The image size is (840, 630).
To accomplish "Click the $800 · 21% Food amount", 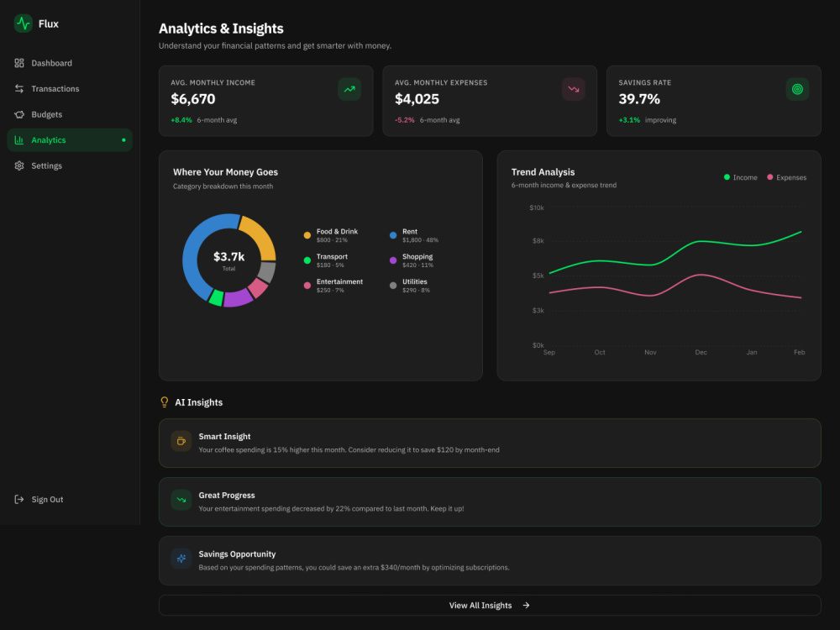I will click(332, 240).
